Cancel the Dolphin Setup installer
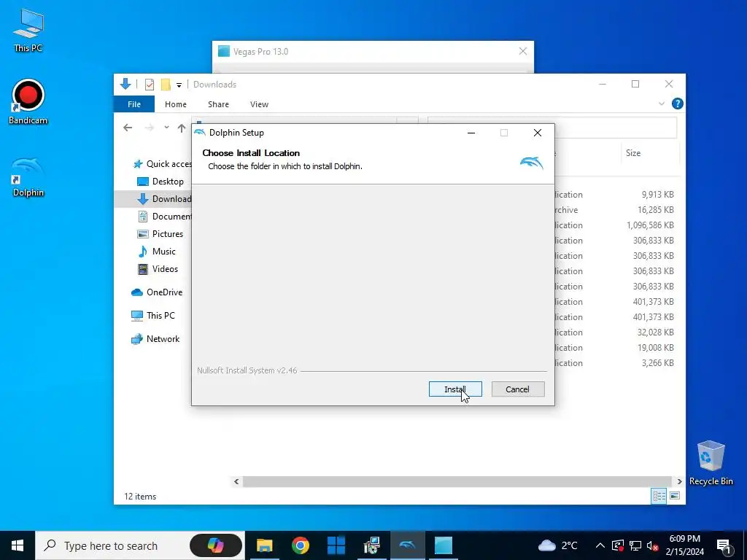Screen dimensions: 747x560 tap(518, 389)
